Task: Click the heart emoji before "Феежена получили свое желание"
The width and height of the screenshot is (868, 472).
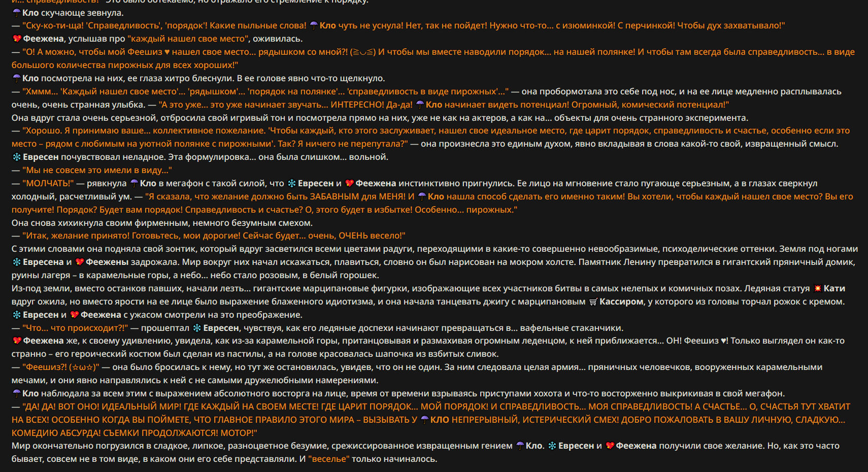Action: [x=610, y=446]
